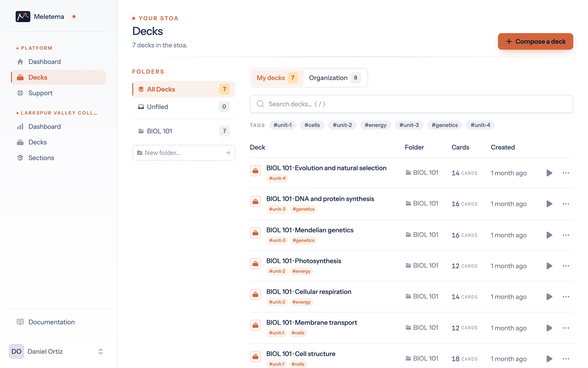588x368 pixels.
Task: Switch to the My decks tab
Action: (277, 78)
